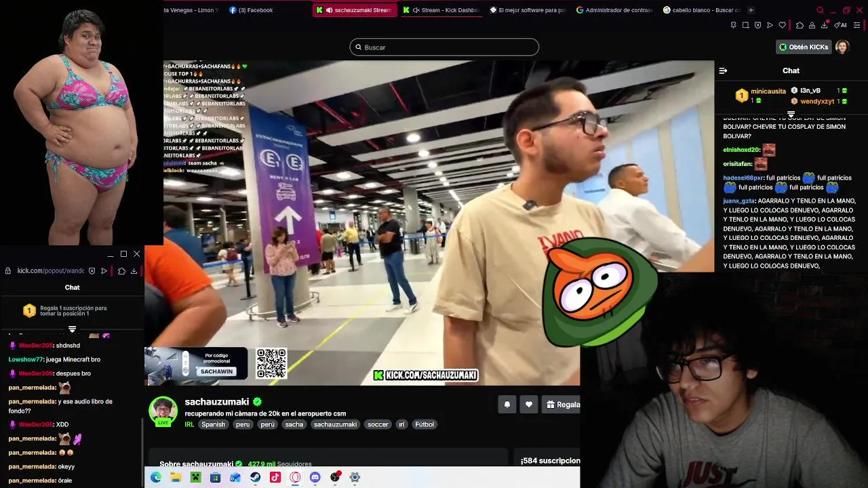The height and width of the screenshot is (488, 868).
Task: Switch to El mejor software para tab
Action: point(528,10)
